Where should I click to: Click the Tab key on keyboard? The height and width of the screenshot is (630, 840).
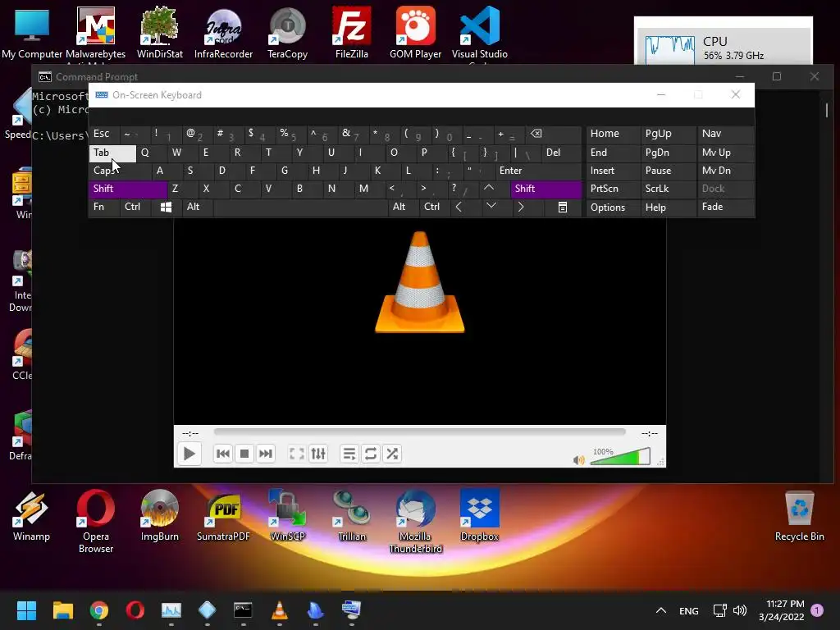112,153
